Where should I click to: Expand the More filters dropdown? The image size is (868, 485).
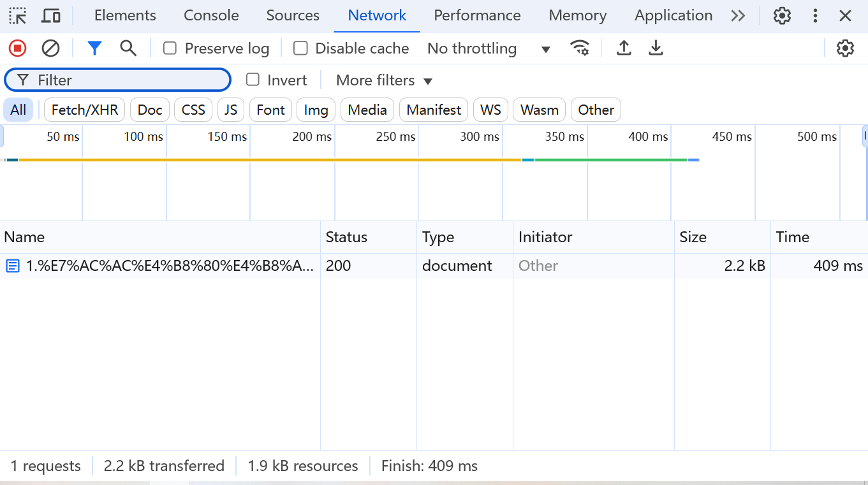384,80
